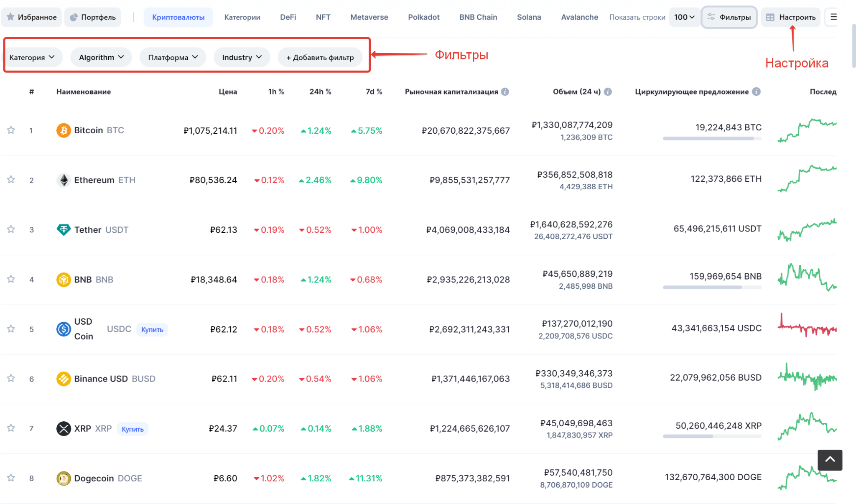Star the XRP row as favorite
Image resolution: width=856 pixels, height=504 pixels.
pos(11,428)
